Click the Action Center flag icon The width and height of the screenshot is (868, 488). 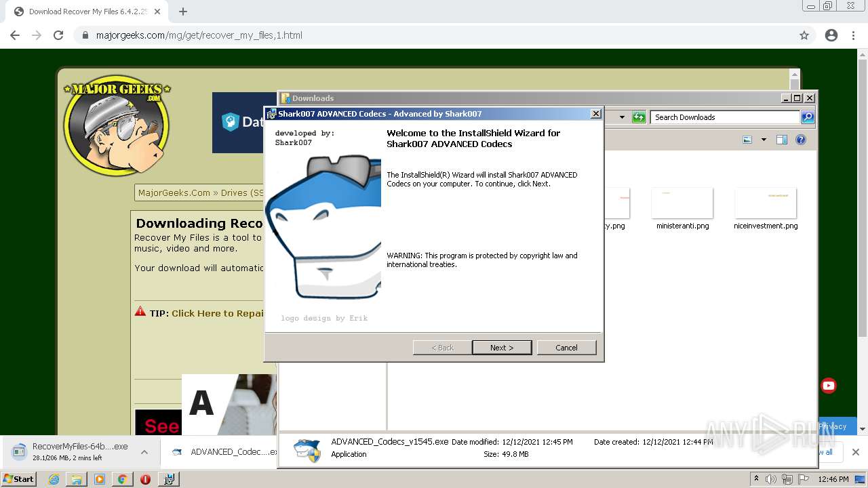coord(804,479)
